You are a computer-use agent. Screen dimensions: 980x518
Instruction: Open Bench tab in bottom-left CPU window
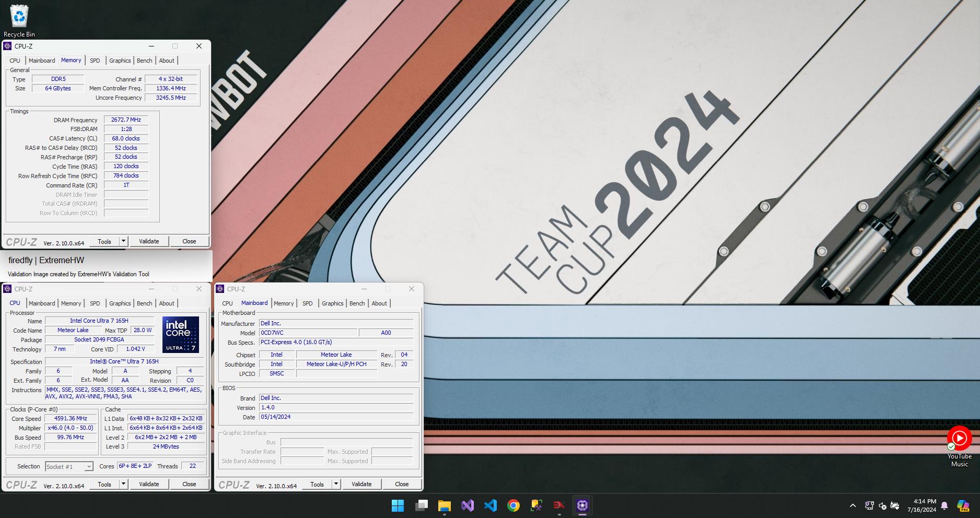click(x=145, y=303)
